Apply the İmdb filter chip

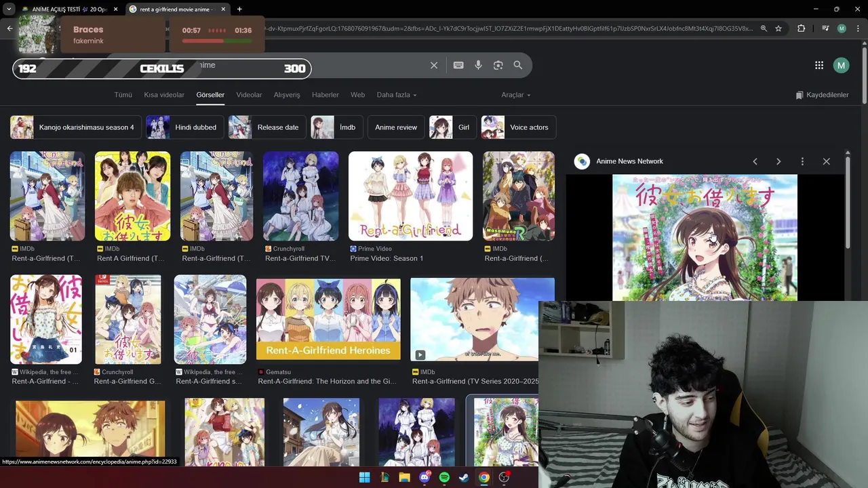pos(336,127)
